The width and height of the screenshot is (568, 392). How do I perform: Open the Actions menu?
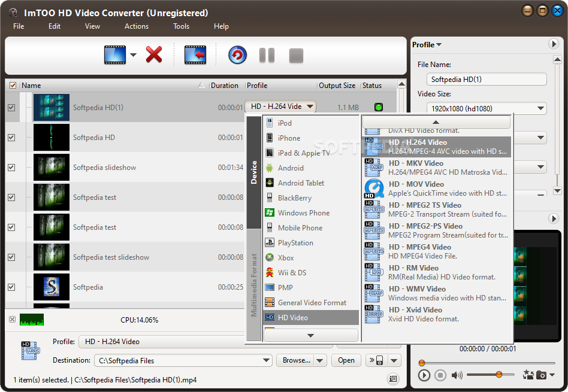137,26
